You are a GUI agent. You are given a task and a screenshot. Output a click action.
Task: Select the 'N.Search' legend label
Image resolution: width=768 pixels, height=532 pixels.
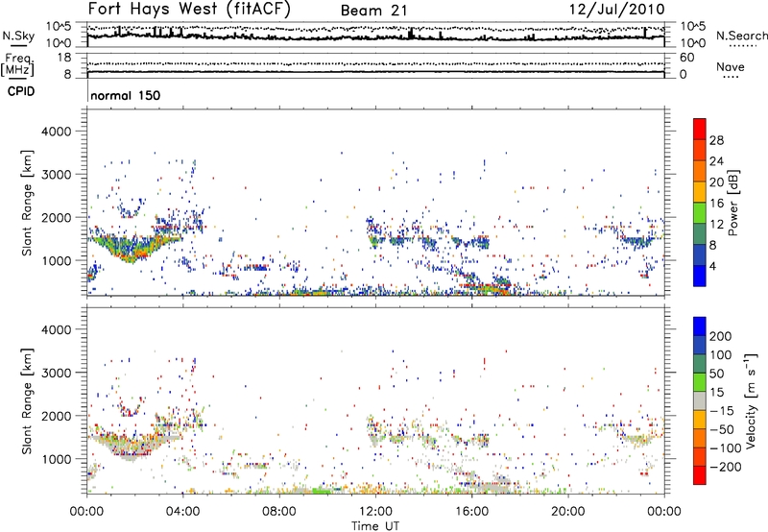tap(741, 36)
